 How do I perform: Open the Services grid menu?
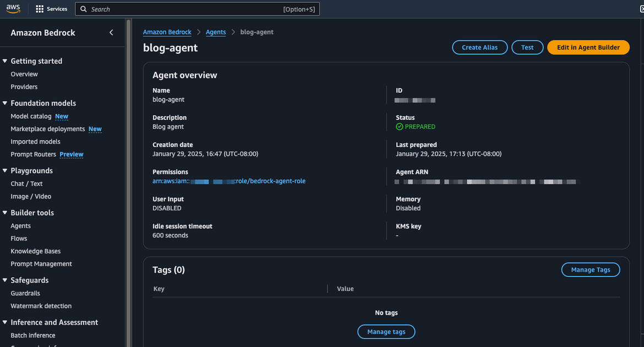(x=40, y=9)
